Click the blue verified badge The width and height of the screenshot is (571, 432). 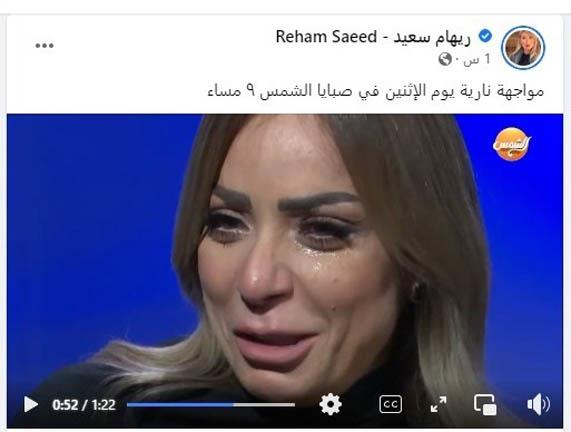pyautogui.click(x=485, y=36)
